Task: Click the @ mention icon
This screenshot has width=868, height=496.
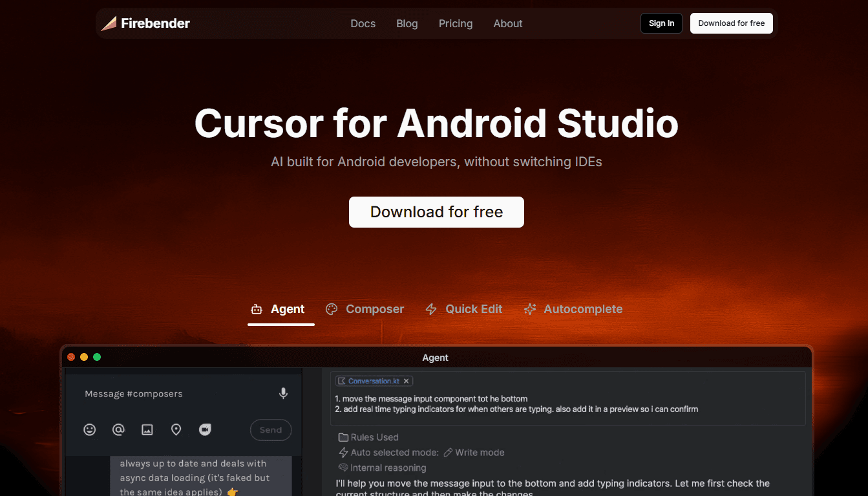Action: [118, 429]
